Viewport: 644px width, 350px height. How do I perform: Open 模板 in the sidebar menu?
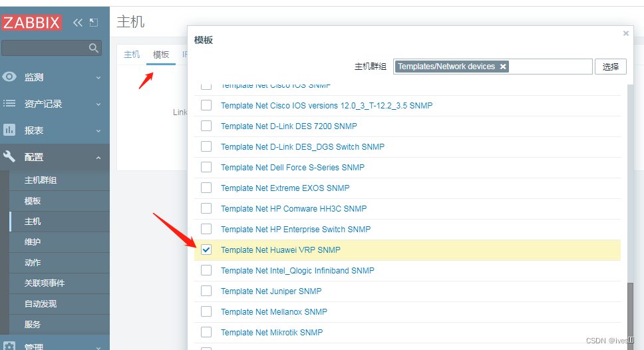[33, 201]
